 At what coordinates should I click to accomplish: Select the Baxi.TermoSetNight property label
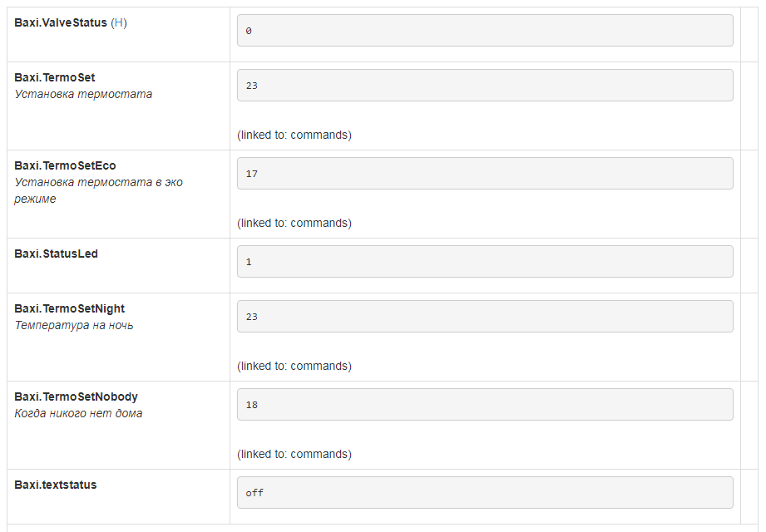(69, 309)
